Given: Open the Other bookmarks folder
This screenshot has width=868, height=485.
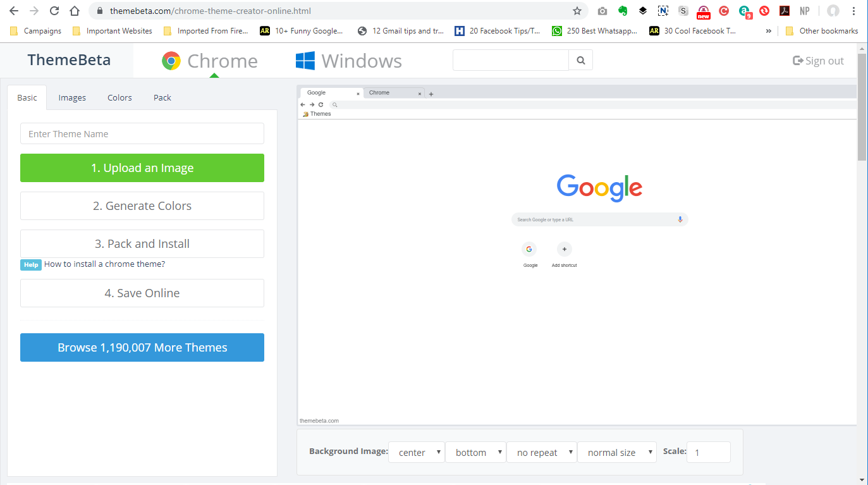Looking at the screenshot, I should tap(822, 30).
